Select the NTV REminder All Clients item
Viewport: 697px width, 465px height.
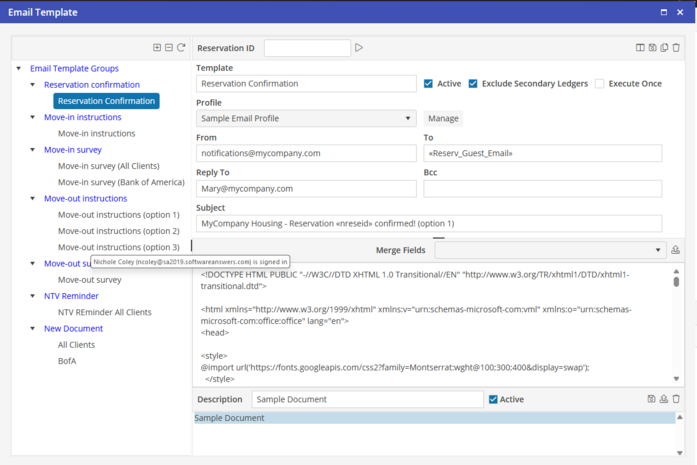[104, 312]
